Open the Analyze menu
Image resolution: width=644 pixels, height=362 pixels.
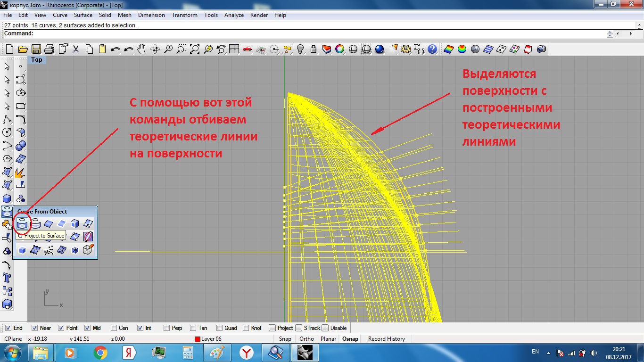coord(234,15)
